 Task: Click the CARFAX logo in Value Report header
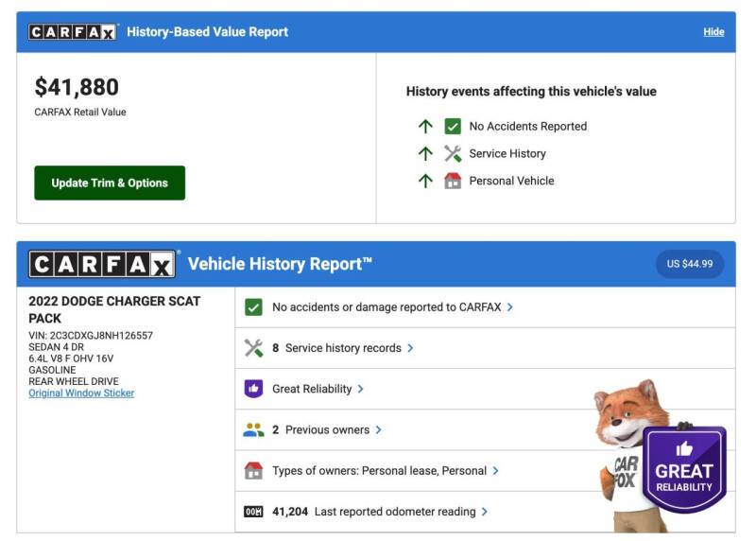[72, 32]
